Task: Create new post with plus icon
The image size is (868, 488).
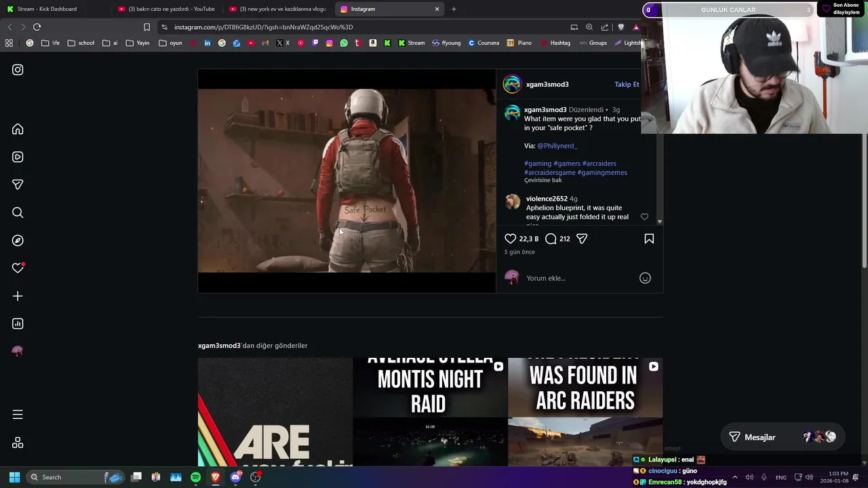Action: click(x=18, y=296)
